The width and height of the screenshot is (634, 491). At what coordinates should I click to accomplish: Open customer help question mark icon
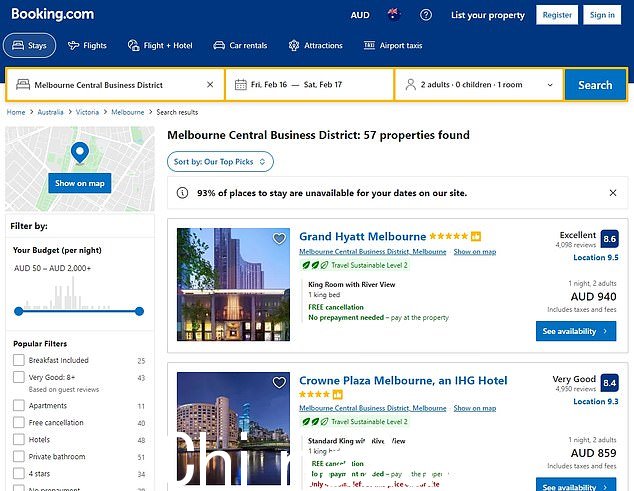pos(426,15)
